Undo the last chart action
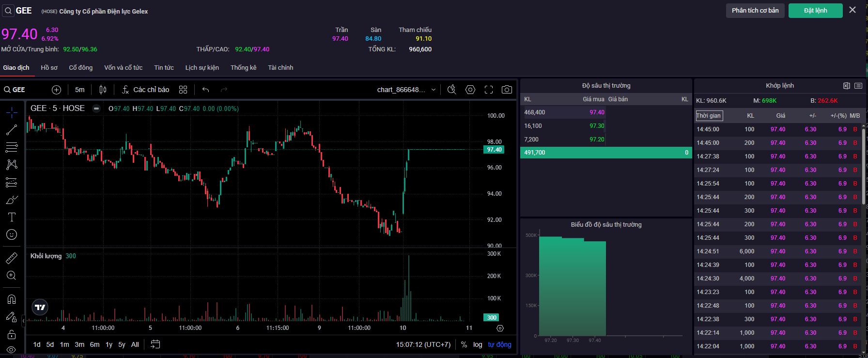 [205, 90]
